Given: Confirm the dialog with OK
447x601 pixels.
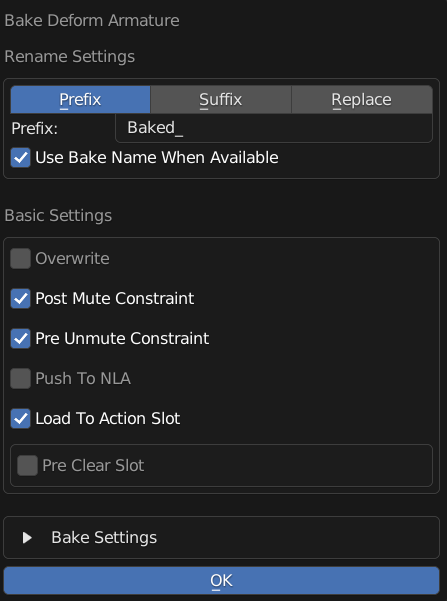Looking at the screenshot, I should point(221,580).
